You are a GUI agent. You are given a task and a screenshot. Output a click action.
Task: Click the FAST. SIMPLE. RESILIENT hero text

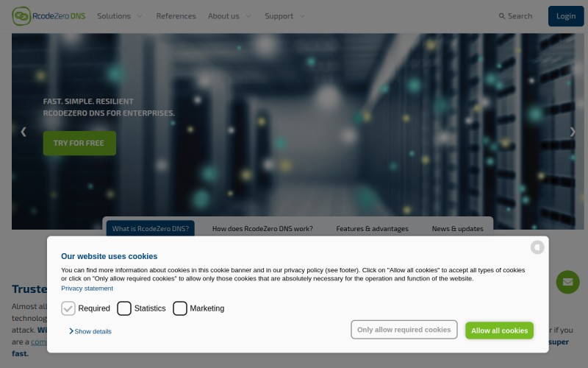pos(88,102)
